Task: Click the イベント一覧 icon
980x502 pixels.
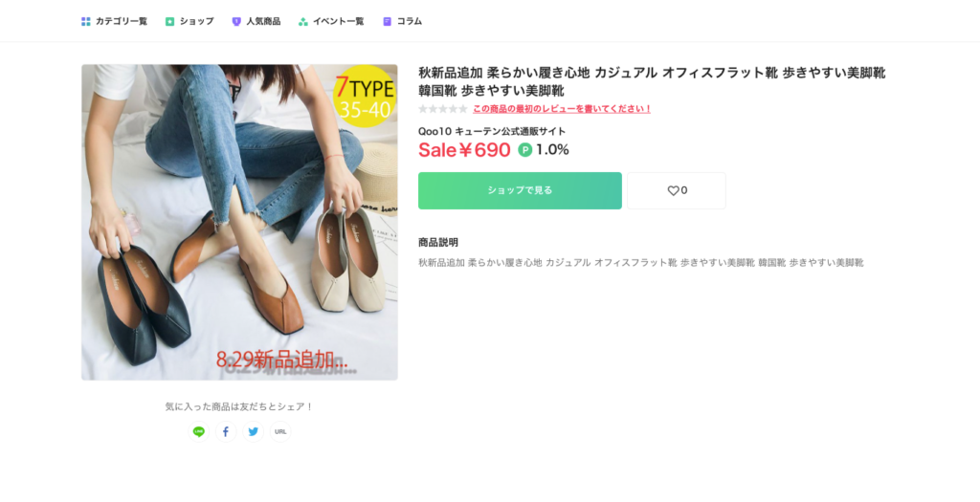Action: [303, 21]
